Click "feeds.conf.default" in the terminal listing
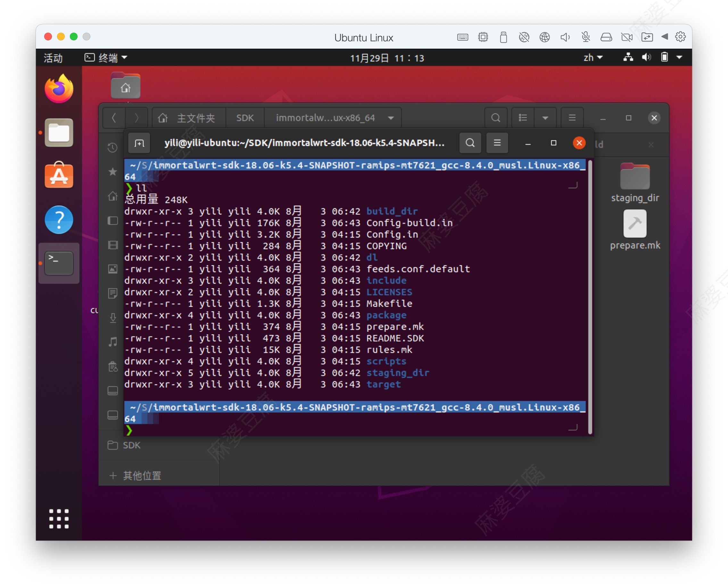This screenshot has height=588, width=728. point(418,269)
